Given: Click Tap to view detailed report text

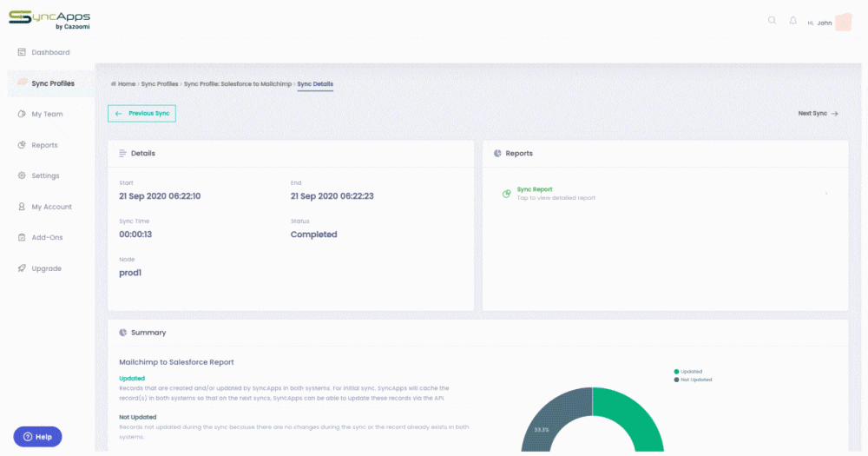Looking at the screenshot, I should coord(556,198).
